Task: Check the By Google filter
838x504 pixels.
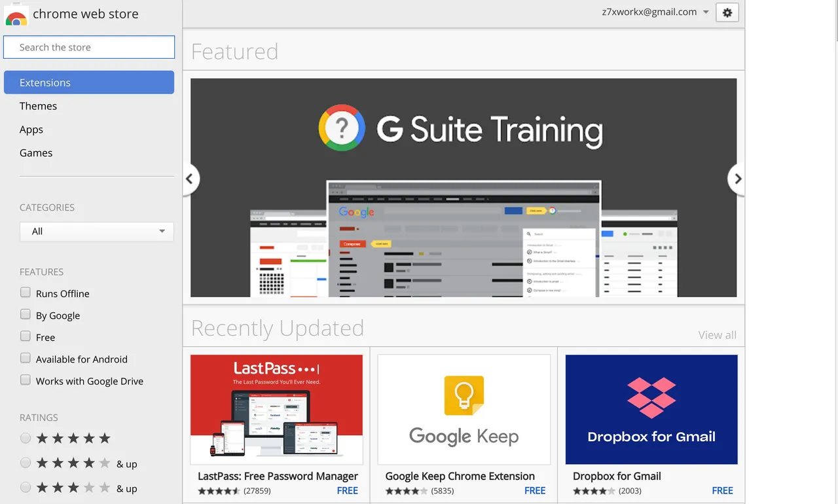Action: click(26, 314)
